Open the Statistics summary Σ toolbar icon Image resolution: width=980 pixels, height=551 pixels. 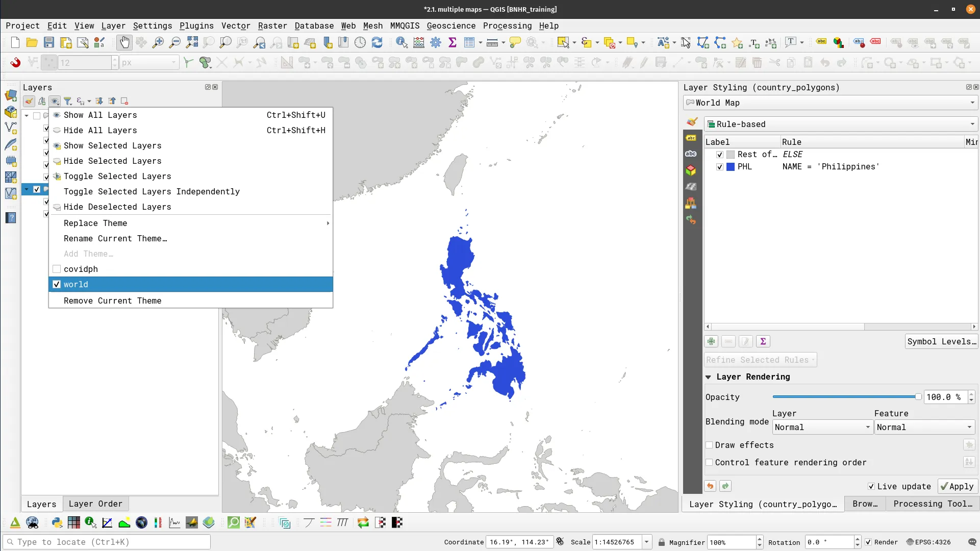(453, 42)
